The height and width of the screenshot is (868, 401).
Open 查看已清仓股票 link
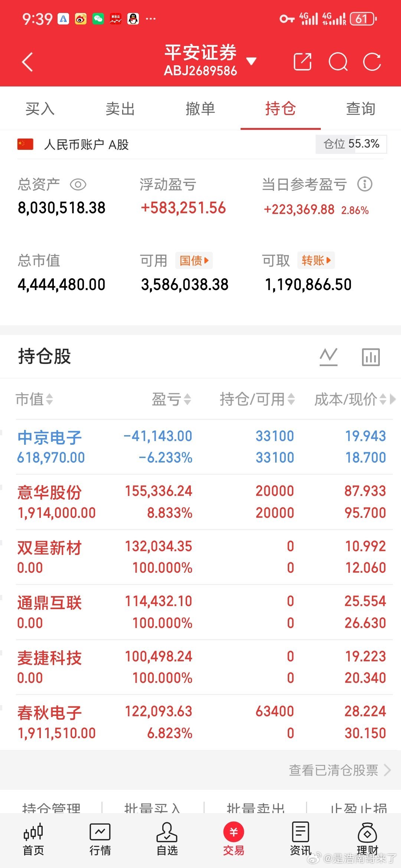[340, 770]
